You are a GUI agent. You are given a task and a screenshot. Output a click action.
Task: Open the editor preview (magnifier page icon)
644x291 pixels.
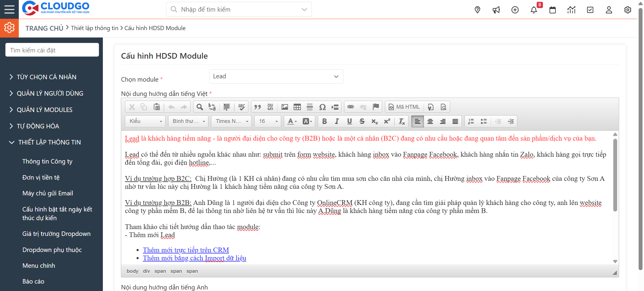coord(443,107)
